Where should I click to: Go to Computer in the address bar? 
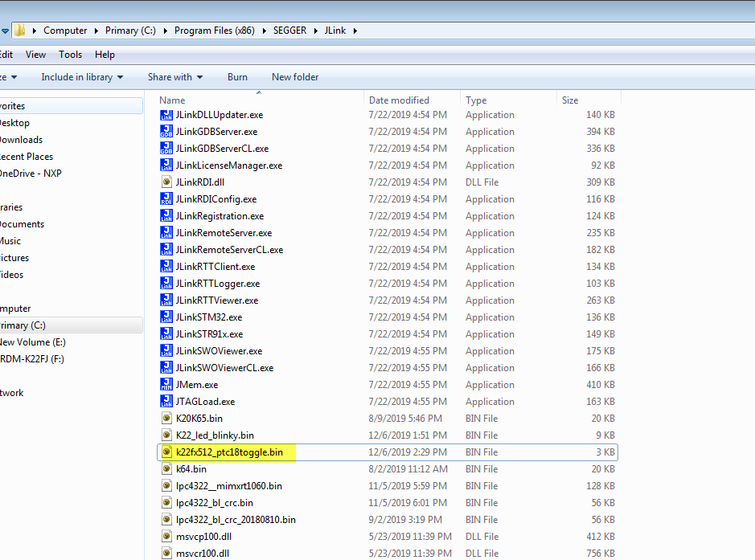click(x=65, y=31)
